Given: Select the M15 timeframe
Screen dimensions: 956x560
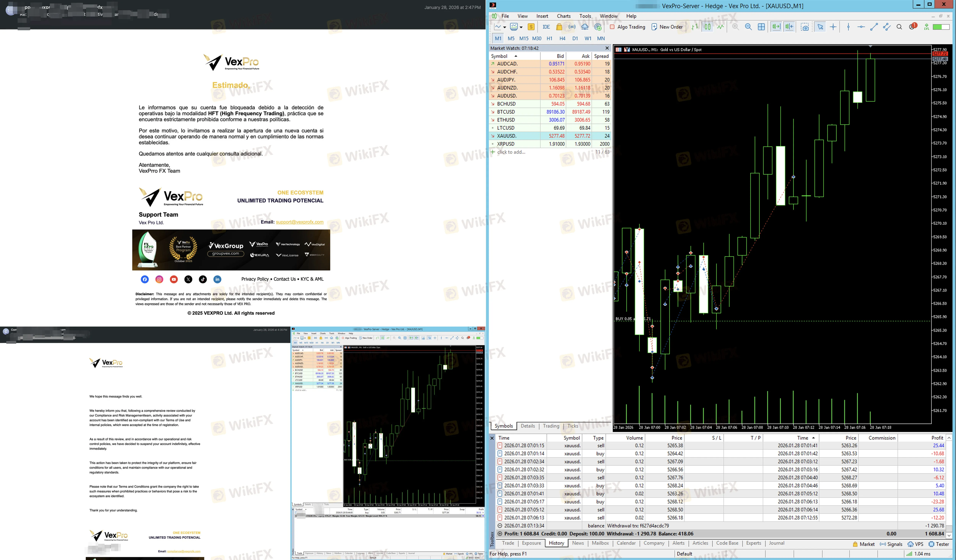Looking at the screenshot, I should click(x=524, y=38).
